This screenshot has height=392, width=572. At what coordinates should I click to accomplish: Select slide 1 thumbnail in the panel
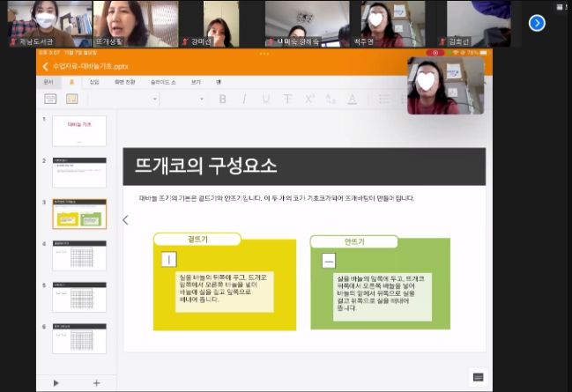tap(79, 129)
